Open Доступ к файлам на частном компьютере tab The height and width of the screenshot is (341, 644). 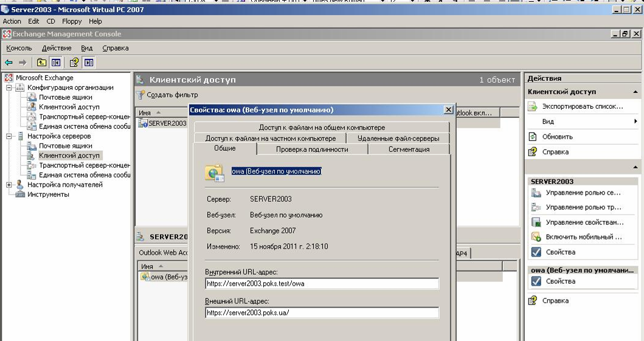[x=270, y=139]
